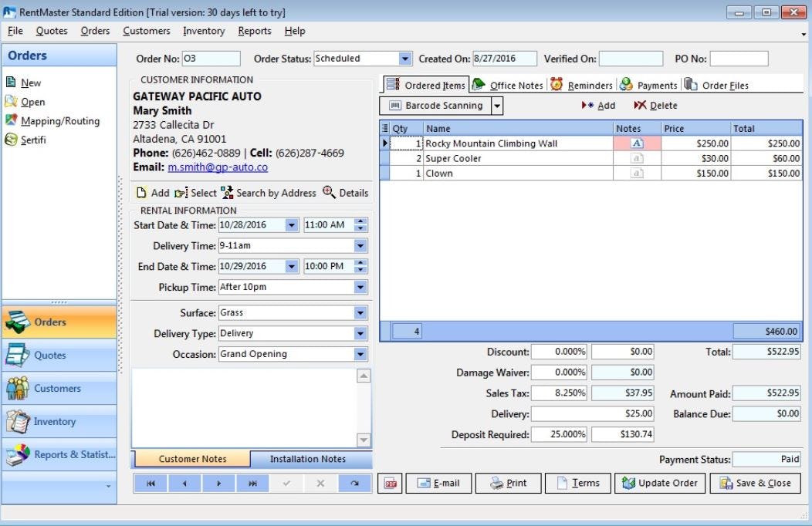
Task: Click the Delivery amount field
Action: click(593, 413)
